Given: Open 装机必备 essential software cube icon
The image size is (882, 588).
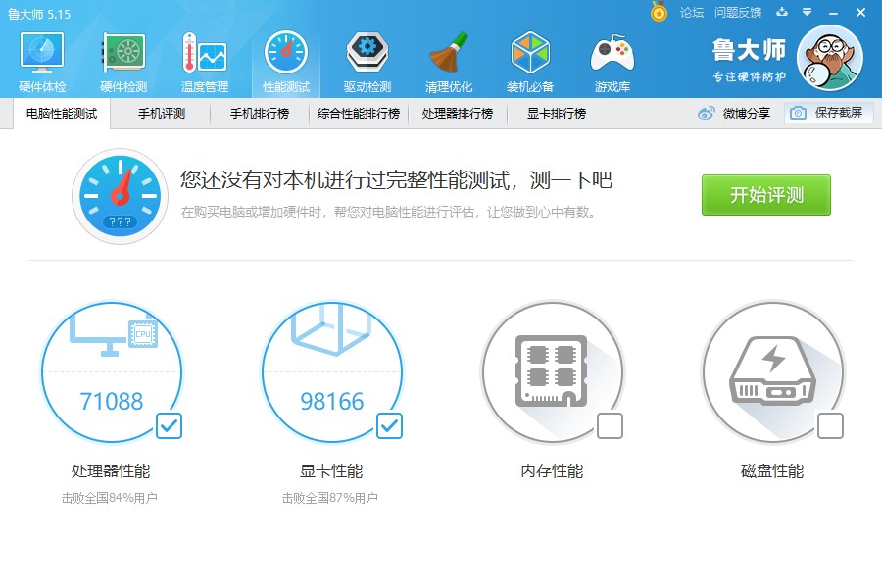Looking at the screenshot, I should coord(530,62).
